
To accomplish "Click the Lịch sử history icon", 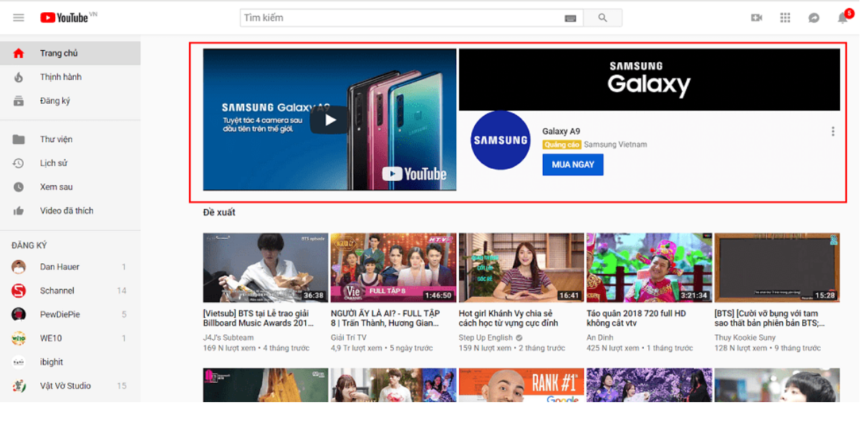I will click(x=19, y=163).
